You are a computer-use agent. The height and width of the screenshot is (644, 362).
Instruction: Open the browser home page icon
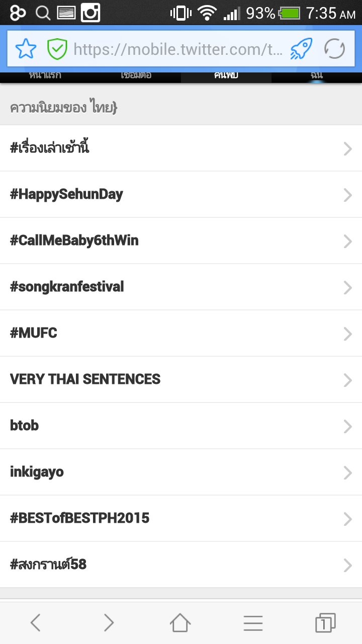pos(180,623)
